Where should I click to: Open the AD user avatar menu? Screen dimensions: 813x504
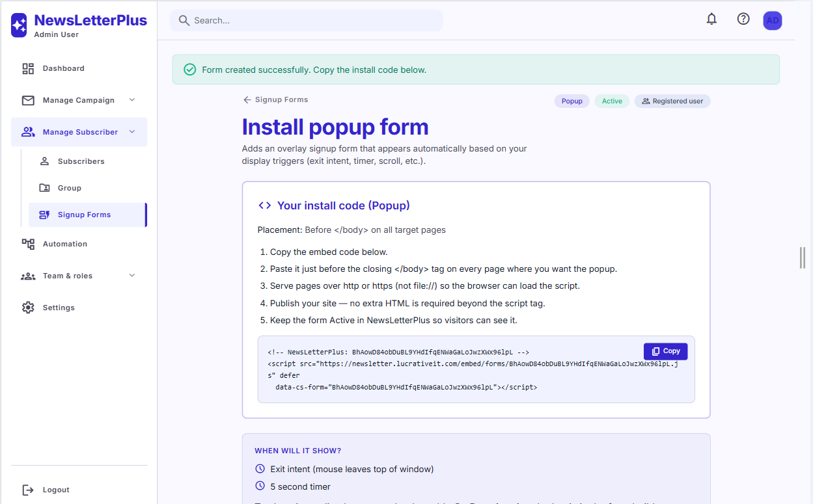773,21
